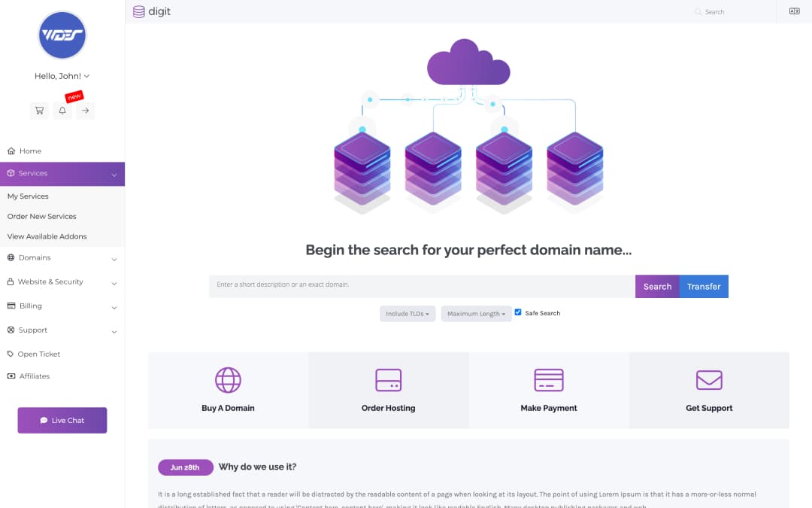Toggle the Safe Search checkbox
This screenshot has height=508, width=812.
518,312
